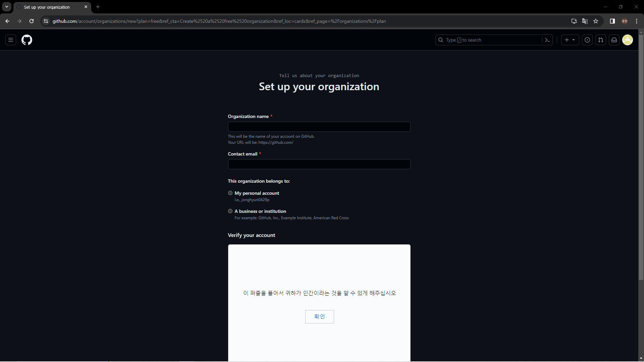The width and height of the screenshot is (644, 362).
Task: Focus the Organization name input field
Action: pos(319,127)
